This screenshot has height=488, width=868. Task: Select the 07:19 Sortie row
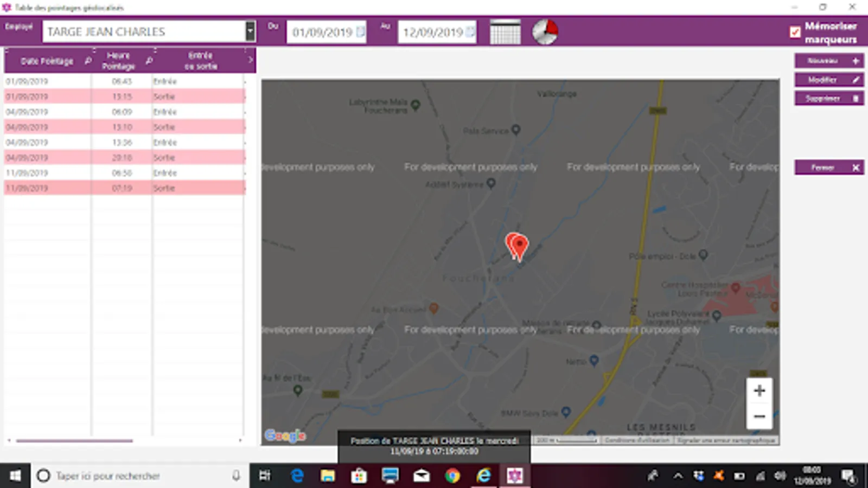(124, 188)
